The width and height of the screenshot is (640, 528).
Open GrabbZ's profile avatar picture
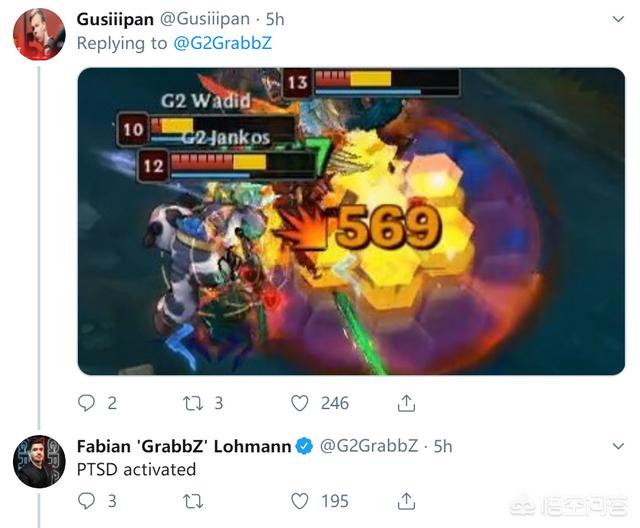point(39,461)
